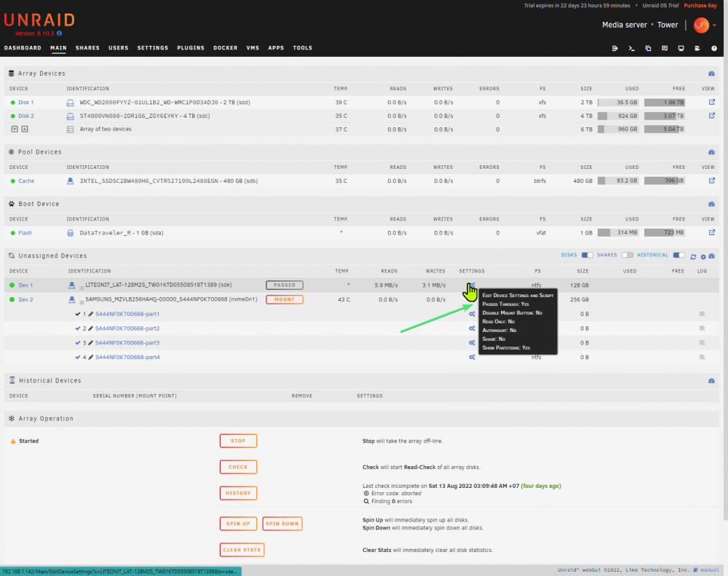
Task: Click disk icon beside ST4000VN008 identification
Action: (x=70, y=116)
